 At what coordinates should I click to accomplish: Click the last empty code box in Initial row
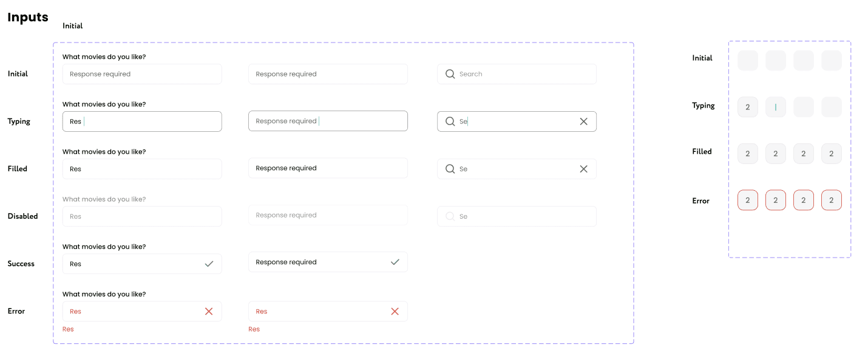[x=832, y=60]
